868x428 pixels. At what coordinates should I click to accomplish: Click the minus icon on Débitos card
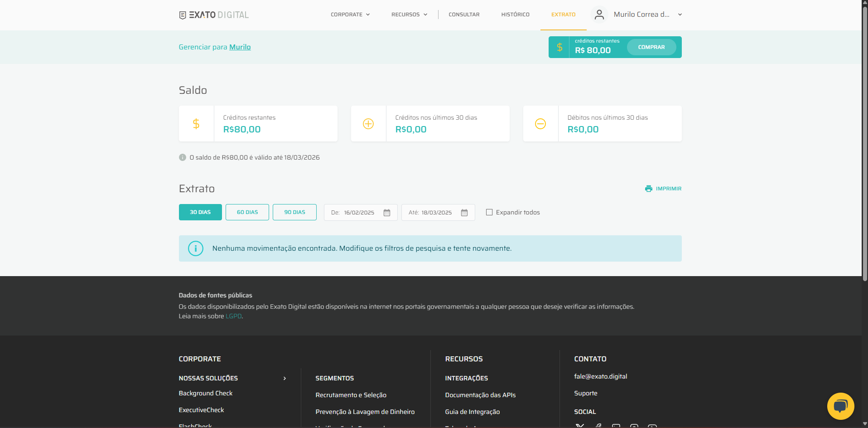click(x=540, y=124)
